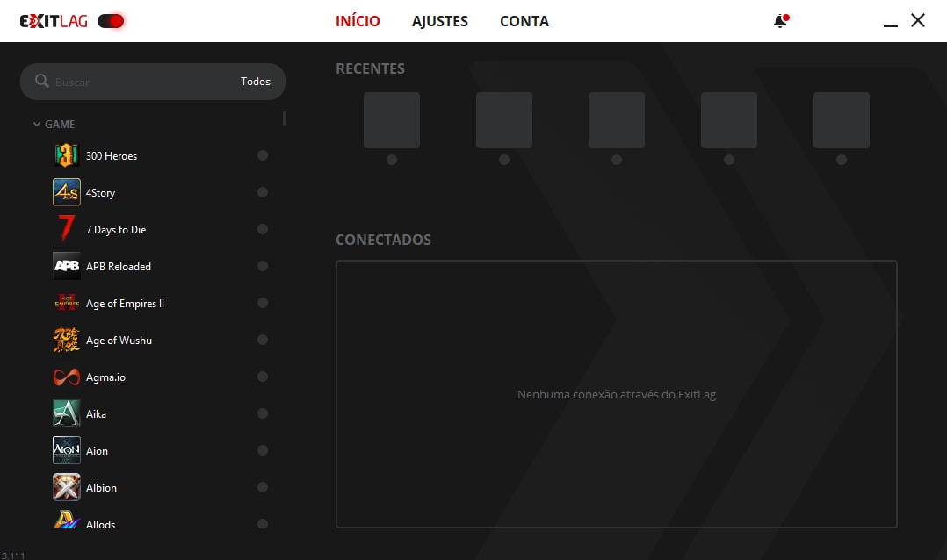Open the CONTA tab
Viewport: 947px width, 560px height.
click(524, 21)
